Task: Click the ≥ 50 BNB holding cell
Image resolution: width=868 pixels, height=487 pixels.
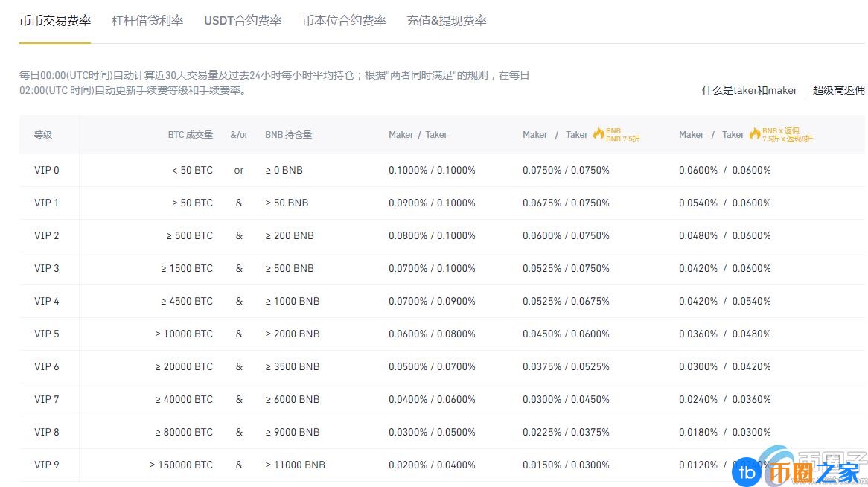Action: point(287,203)
